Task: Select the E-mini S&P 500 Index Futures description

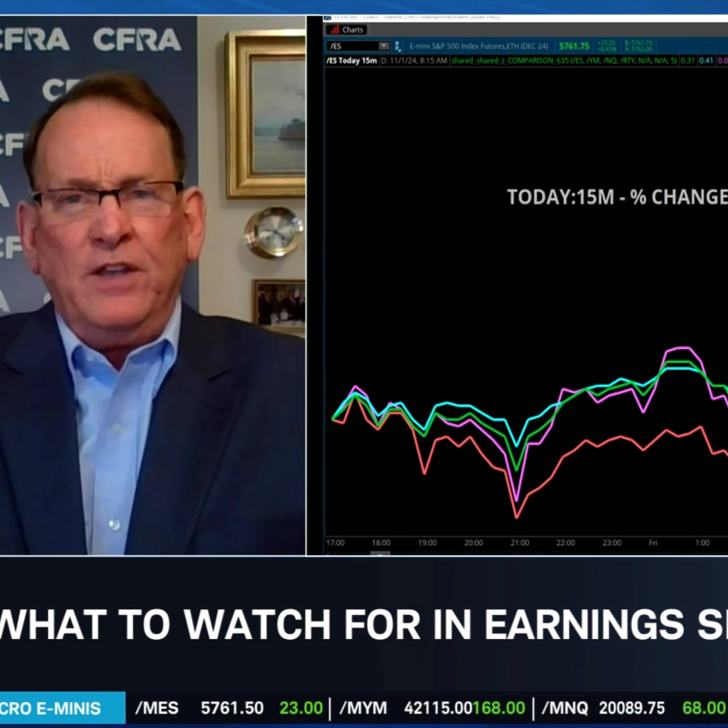Action: pyautogui.click(x=478, y=46)
